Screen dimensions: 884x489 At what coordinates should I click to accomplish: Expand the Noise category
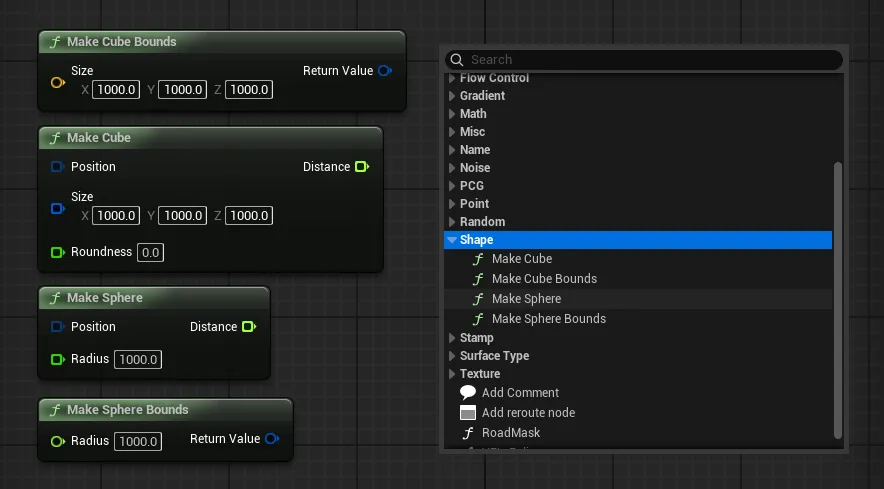pyautogui.click(x=452, y=168)
